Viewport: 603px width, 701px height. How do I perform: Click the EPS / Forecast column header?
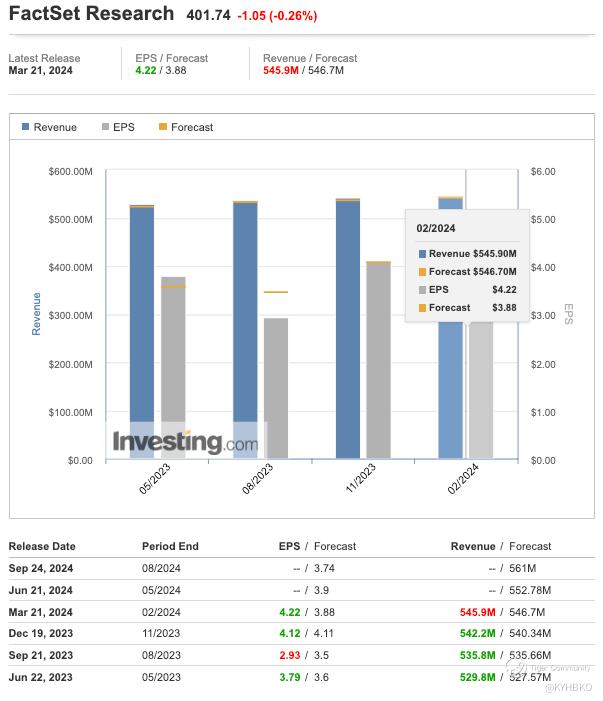click(317, 546)
